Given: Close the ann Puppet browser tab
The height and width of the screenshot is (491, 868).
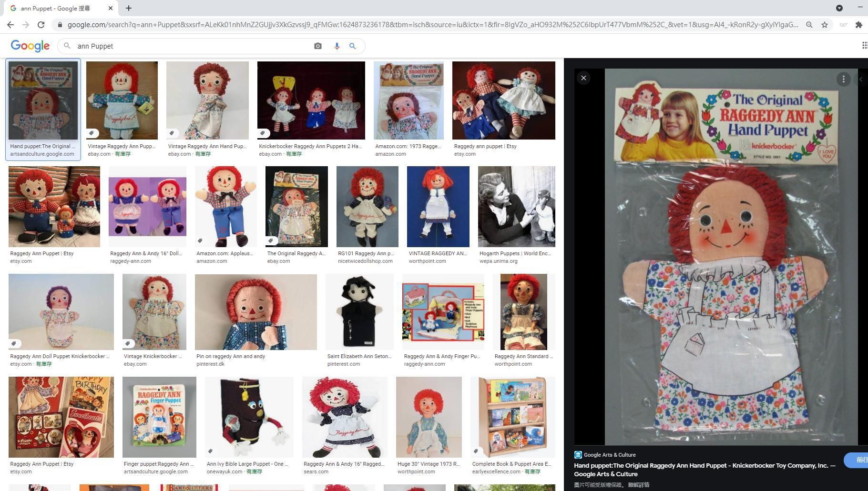Looking at the screenshot, I should tap(111, 8).
